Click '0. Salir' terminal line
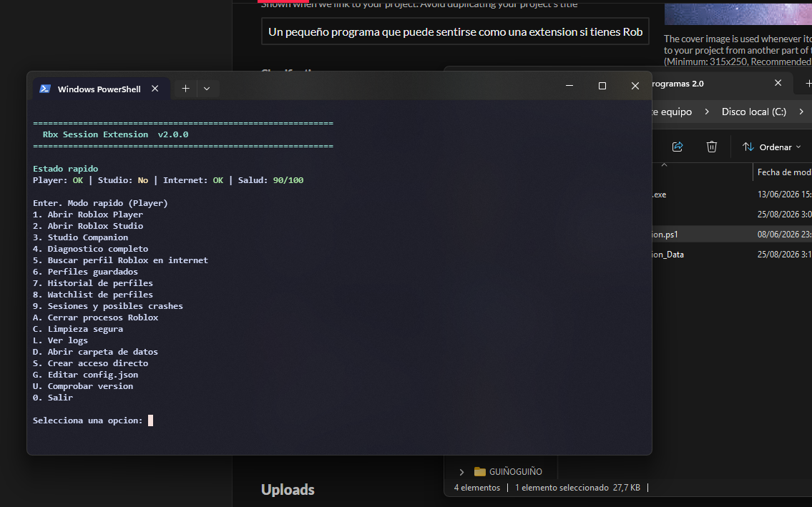Viewport: 812px width, 507px height. pyautogui.click(x=53, y=398)
